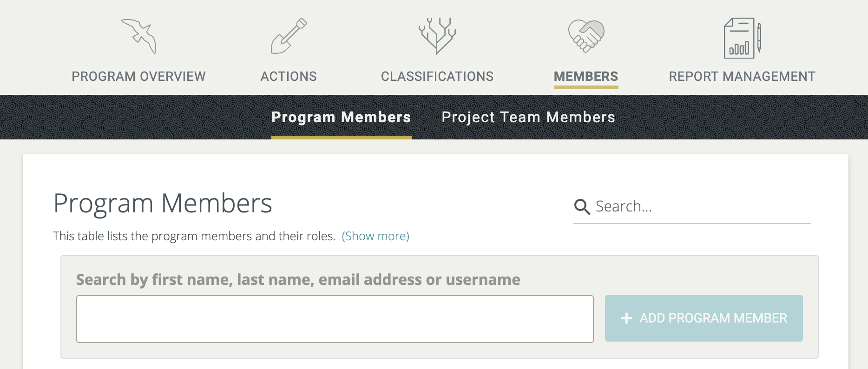Open the PROGRAM OVERVIEW text label
The width and height of the screenshot is (868, 369).
(x=138, y=77)
